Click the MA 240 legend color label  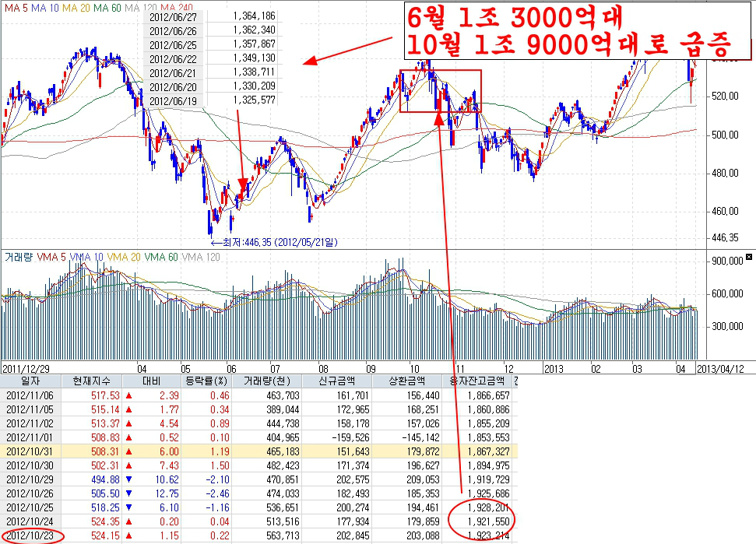click(177, 8)
